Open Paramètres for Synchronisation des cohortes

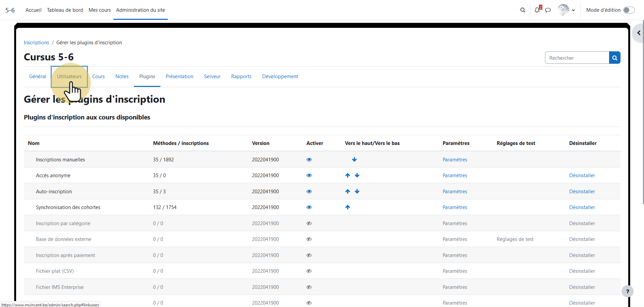(x=455, y=207)
